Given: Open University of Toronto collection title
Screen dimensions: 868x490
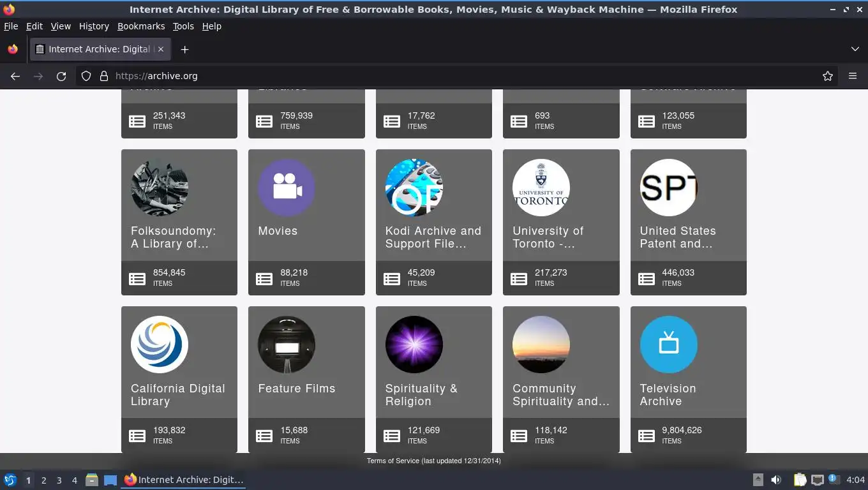Looking at the screenshot, I should coord(548,237).
